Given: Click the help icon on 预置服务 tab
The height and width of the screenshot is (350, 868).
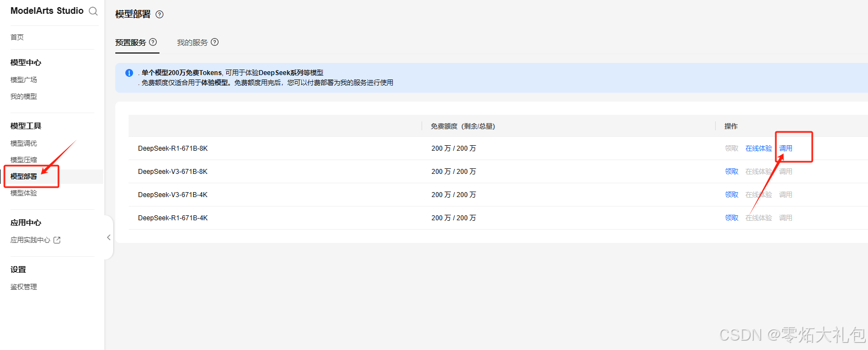Looking at the screenshot, I should tap(153, 42).
